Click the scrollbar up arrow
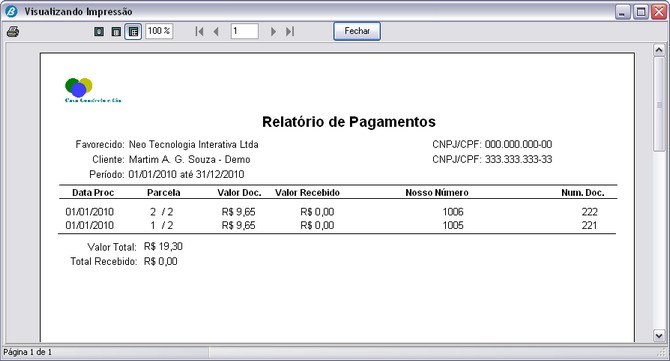Screen dimensions: 670x361 (x=659, y=50)
